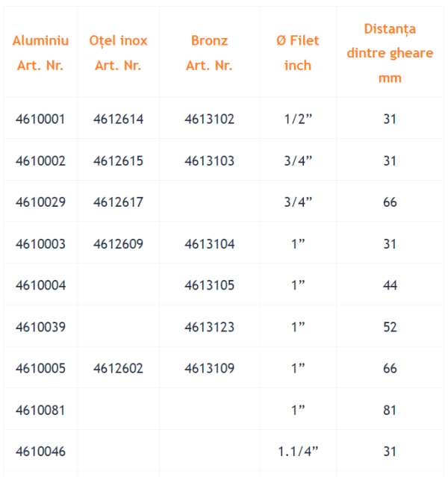Click the 1/2” thread size cell
The image size is (448, 477).
(x=298, y=119)
